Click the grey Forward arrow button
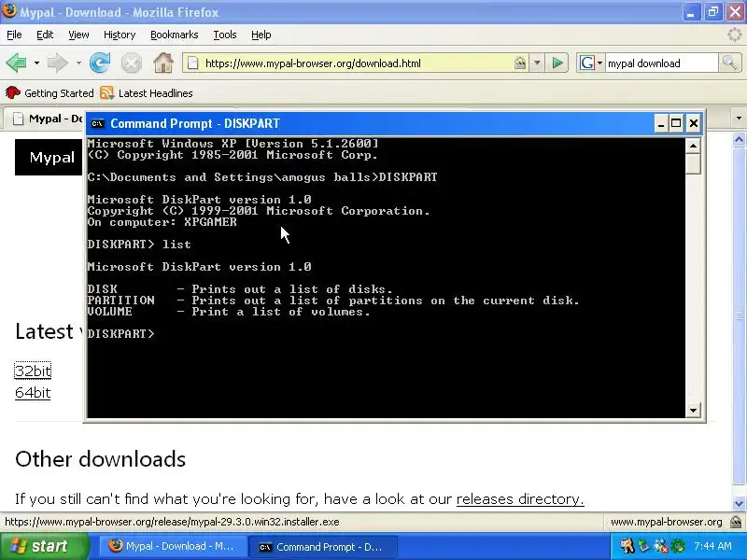 tap(58, 63)
